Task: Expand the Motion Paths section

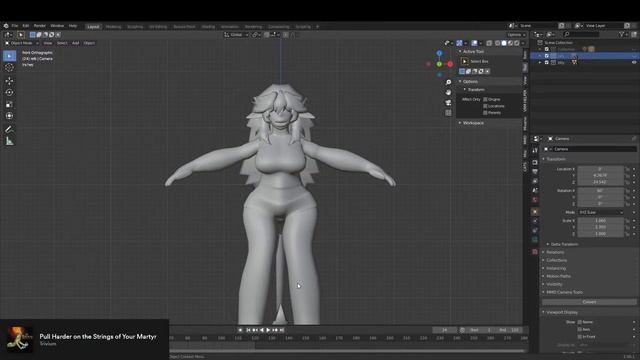Action: tap(557, 276)
